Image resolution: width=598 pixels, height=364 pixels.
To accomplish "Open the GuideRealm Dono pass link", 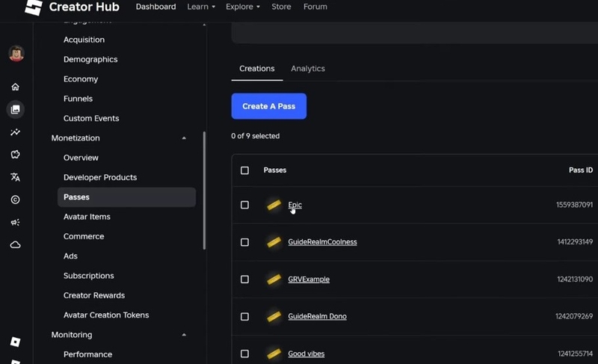I will tap(317, 316).
